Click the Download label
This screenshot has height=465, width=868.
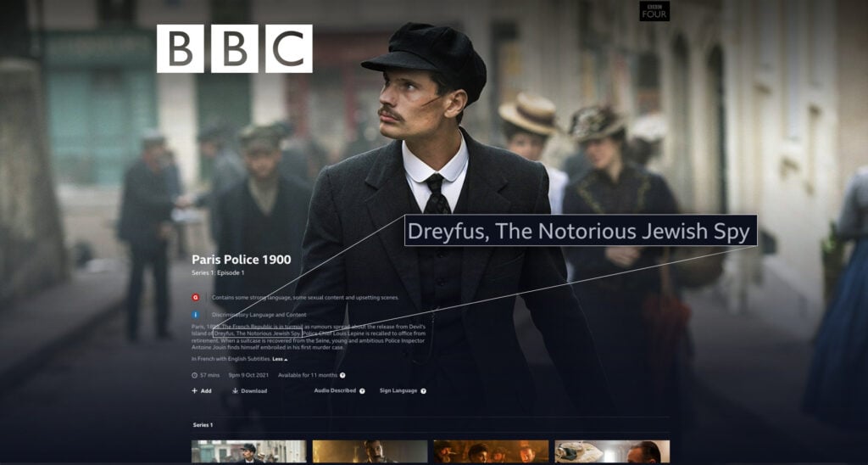click(254, 390)
